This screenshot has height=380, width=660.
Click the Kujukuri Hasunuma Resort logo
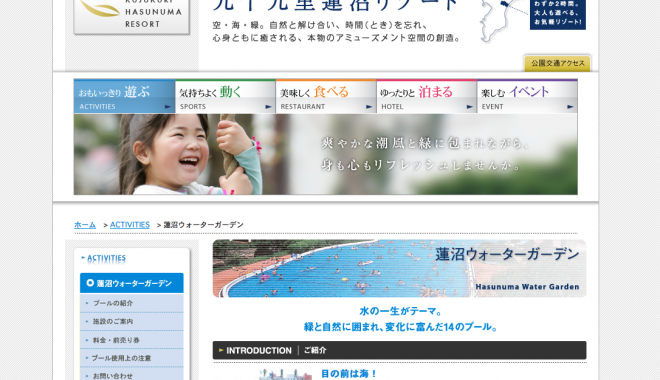132,16
